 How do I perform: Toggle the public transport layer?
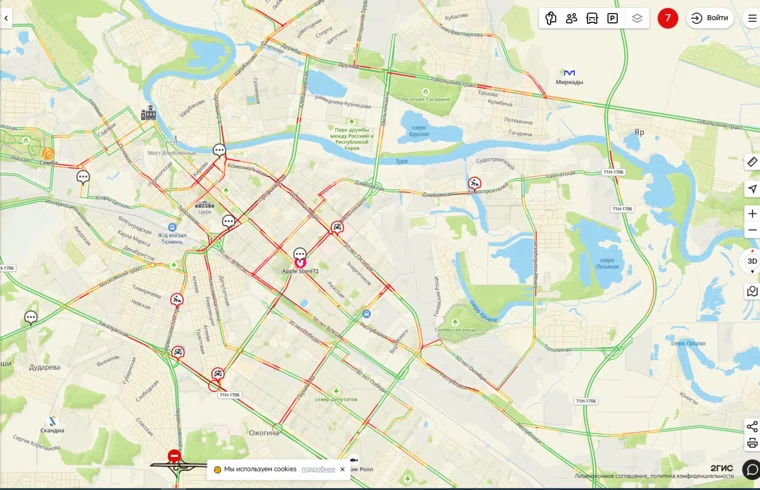click(592, 18)
